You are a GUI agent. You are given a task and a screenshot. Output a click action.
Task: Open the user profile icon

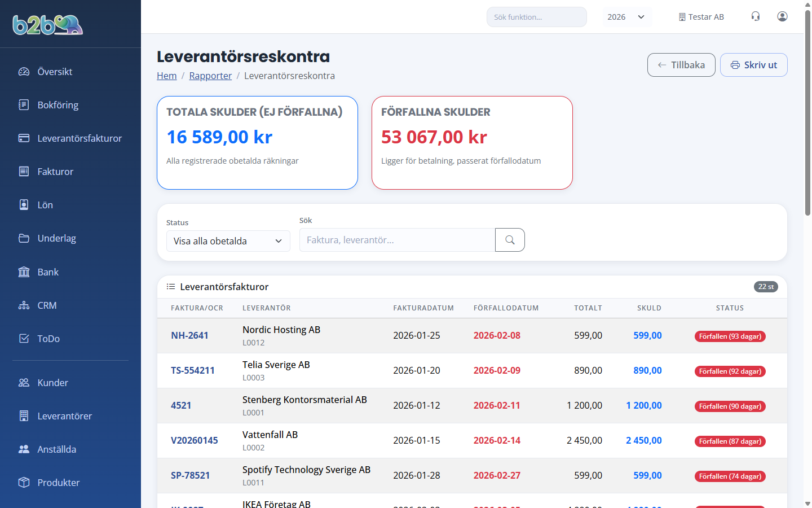(x=782, y=16)
